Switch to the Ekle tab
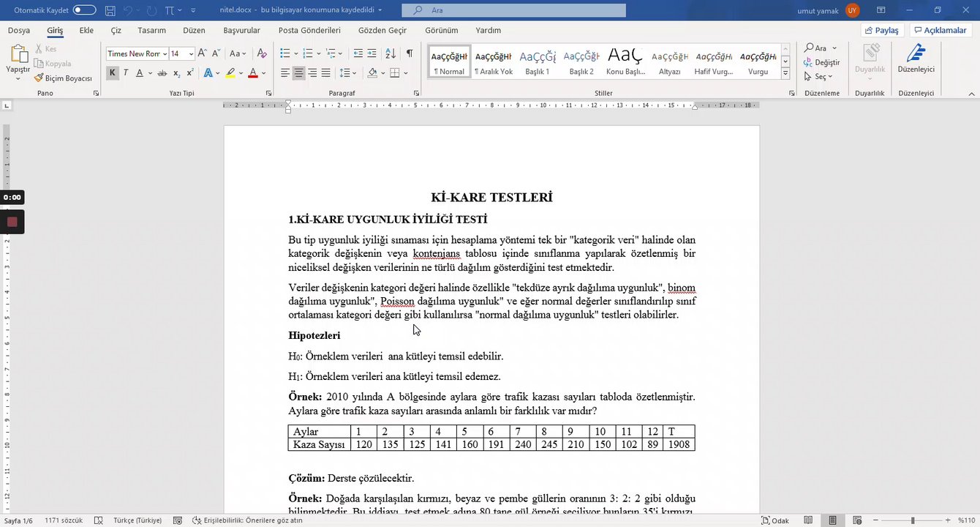The height and width of the screenshot is (527, 980). click(x=86, y=31)
